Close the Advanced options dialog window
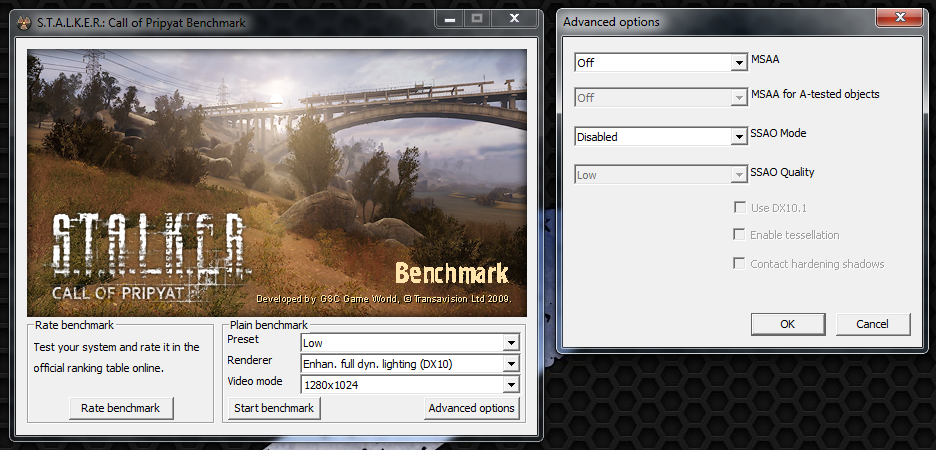Viewport: 936px width, 450px height. [899, 19]
